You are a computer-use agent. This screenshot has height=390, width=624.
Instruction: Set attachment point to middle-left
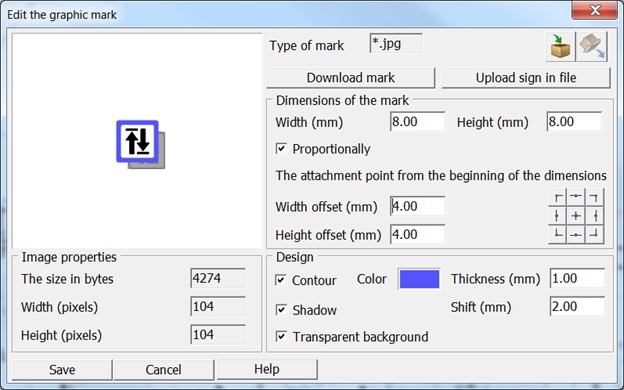coord(558,216)
